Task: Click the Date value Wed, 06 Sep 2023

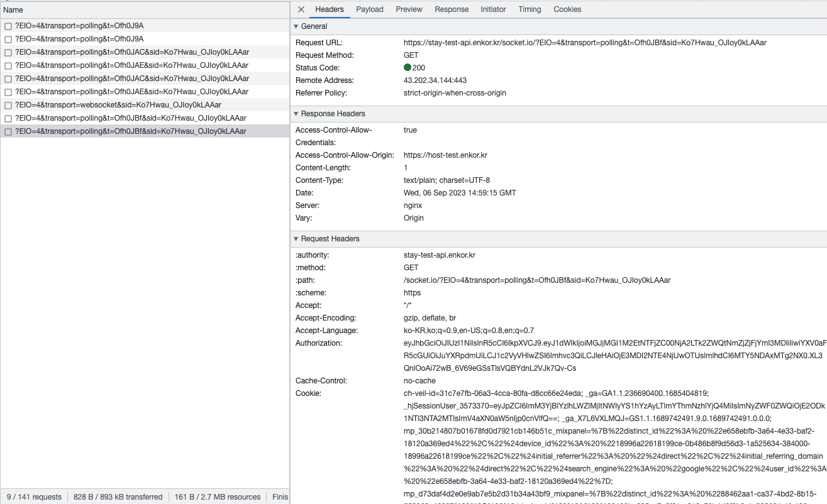Action: (460, 193)
